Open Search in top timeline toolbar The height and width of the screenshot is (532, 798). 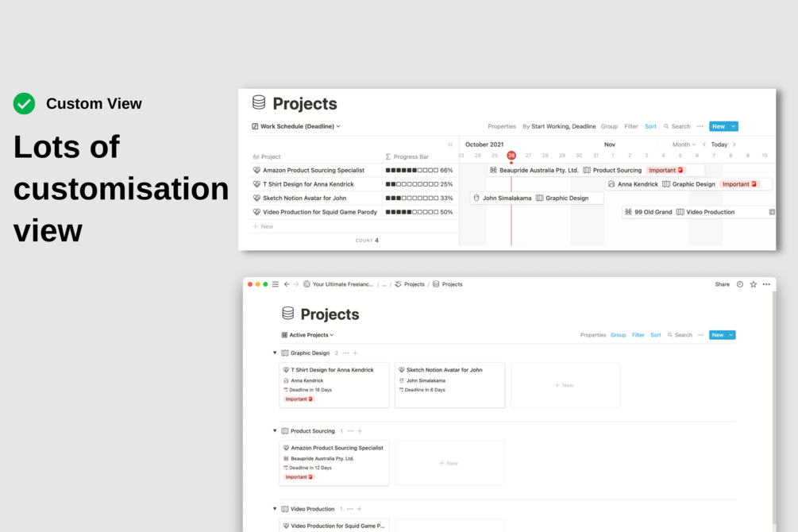pyautogui.click(x=677, y=126)
